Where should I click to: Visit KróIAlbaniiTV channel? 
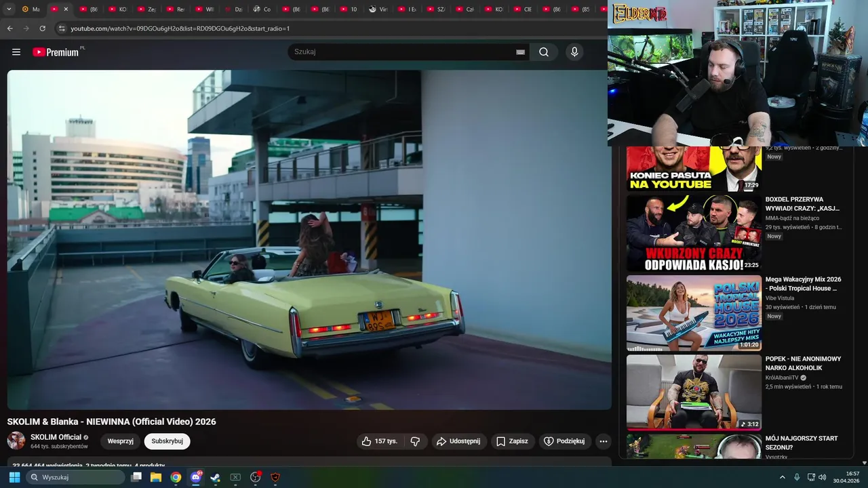[781, 378]
